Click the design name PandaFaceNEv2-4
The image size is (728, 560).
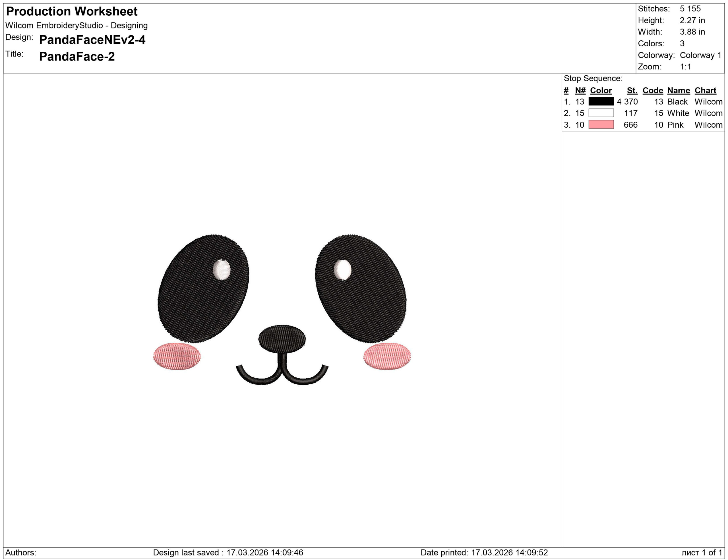tap(92, 40)
